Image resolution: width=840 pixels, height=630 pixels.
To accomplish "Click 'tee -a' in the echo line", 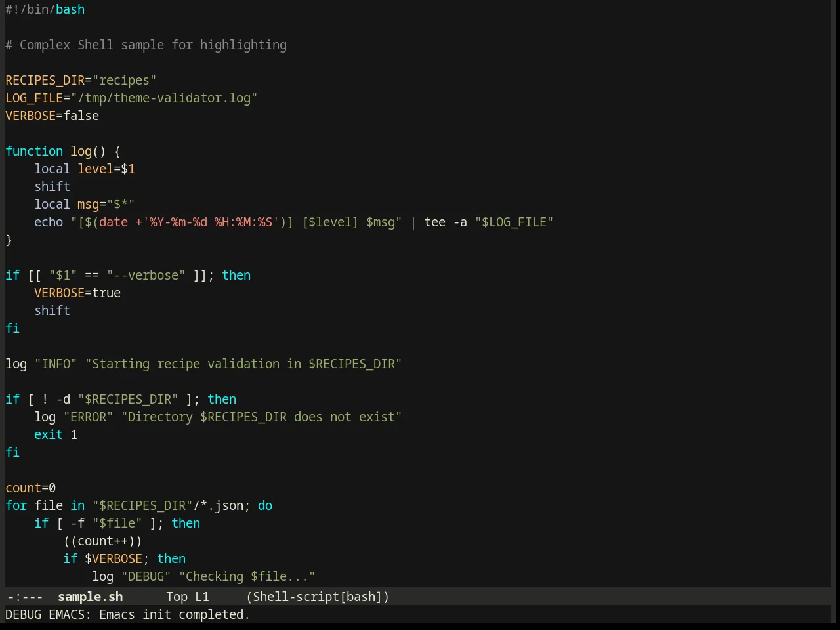I will coord(446,222).
